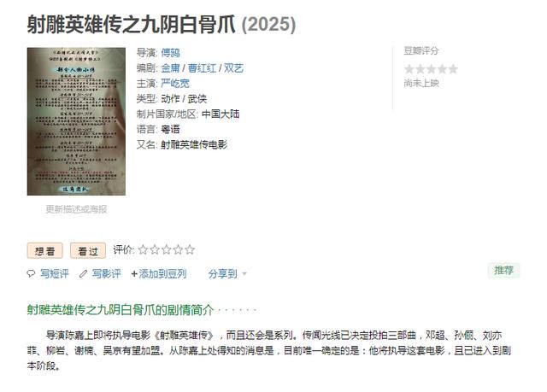Open screenwriter 双艺's link
Image resolution: width=547 pixels, height=392 pixels.
[233, 68]
